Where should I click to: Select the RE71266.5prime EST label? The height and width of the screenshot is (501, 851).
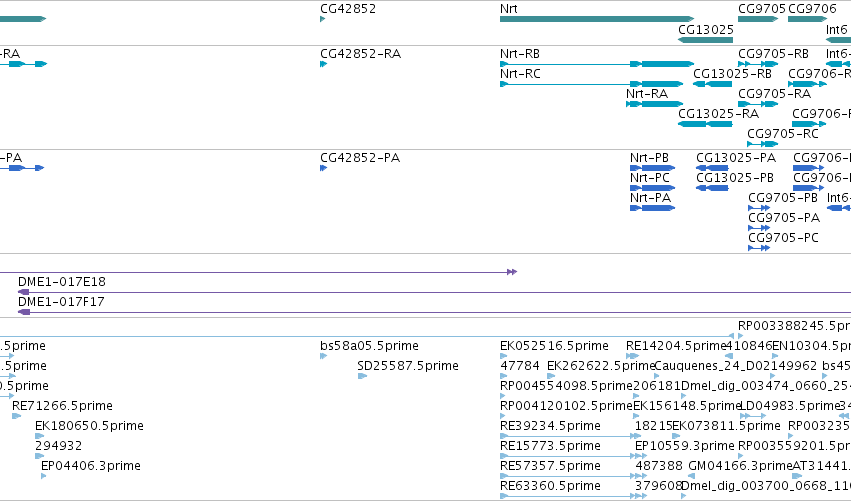(62, 406)
